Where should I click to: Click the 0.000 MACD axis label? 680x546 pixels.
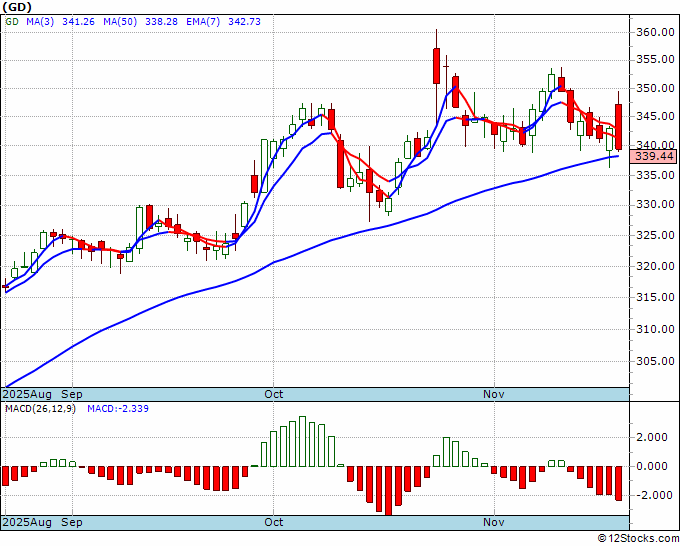pyautogui.click(x=652, y=466)
